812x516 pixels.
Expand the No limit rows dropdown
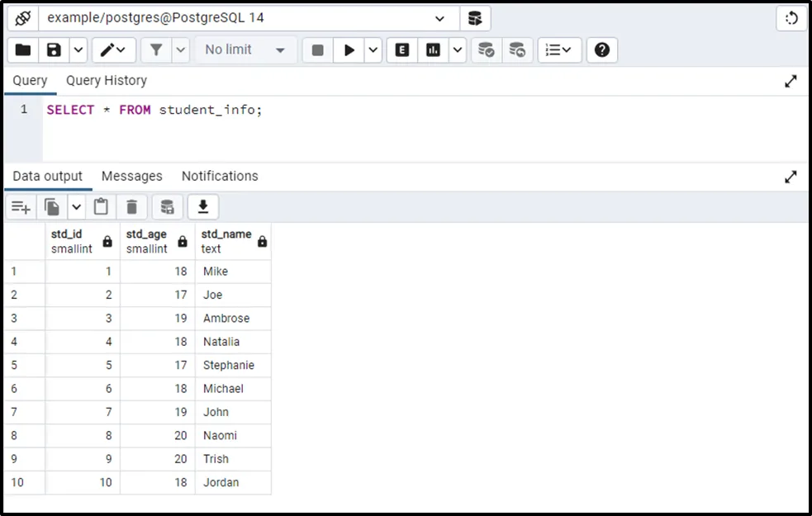[x=246, y=50]
